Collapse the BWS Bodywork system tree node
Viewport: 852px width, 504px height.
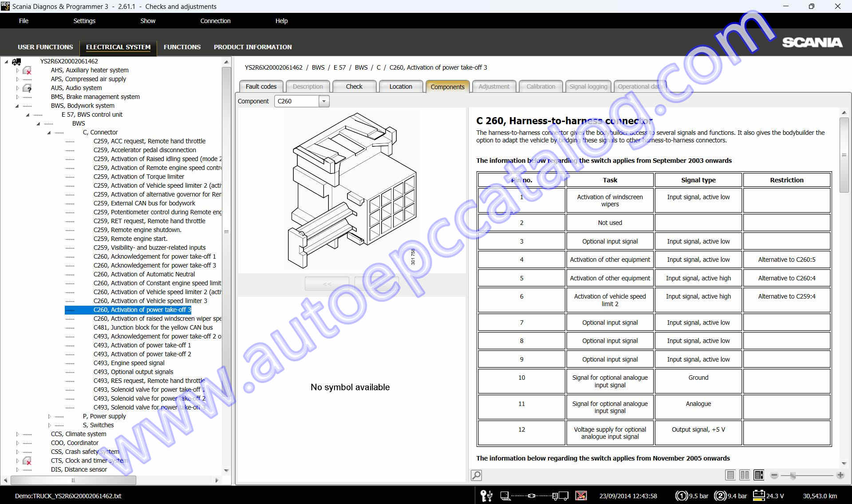pos(17,106)
